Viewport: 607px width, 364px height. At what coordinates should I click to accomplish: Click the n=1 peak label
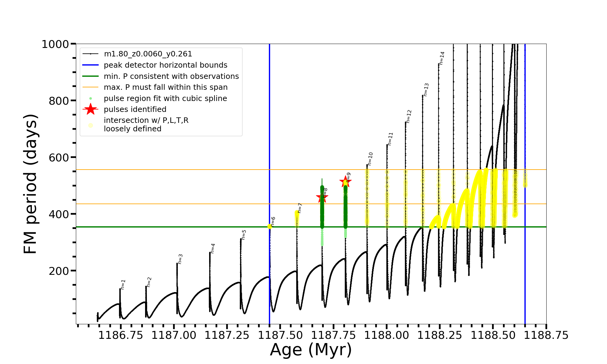pyautogui.click(x=123, y=285)
